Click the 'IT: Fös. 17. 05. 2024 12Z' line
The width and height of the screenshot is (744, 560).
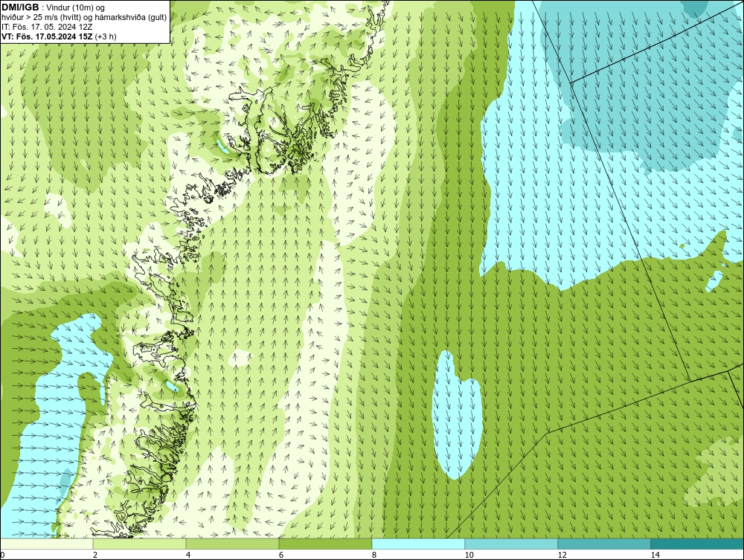tap(47, 27)
